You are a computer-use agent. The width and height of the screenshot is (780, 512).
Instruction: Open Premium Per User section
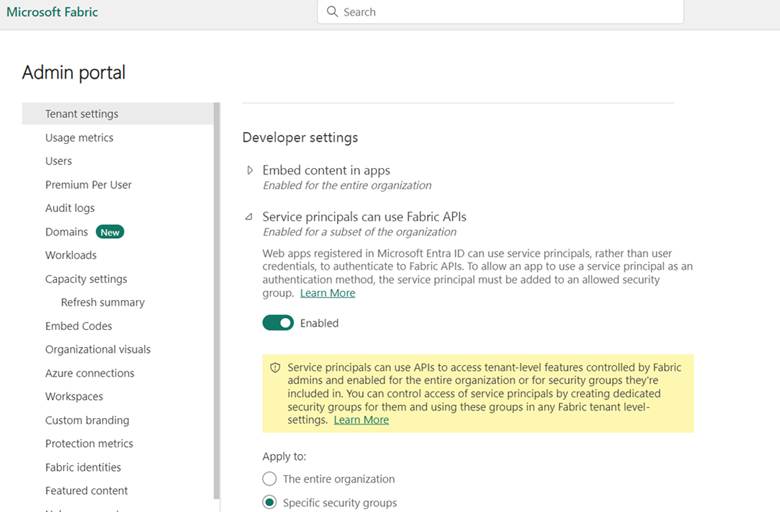[x=88, y=185]
